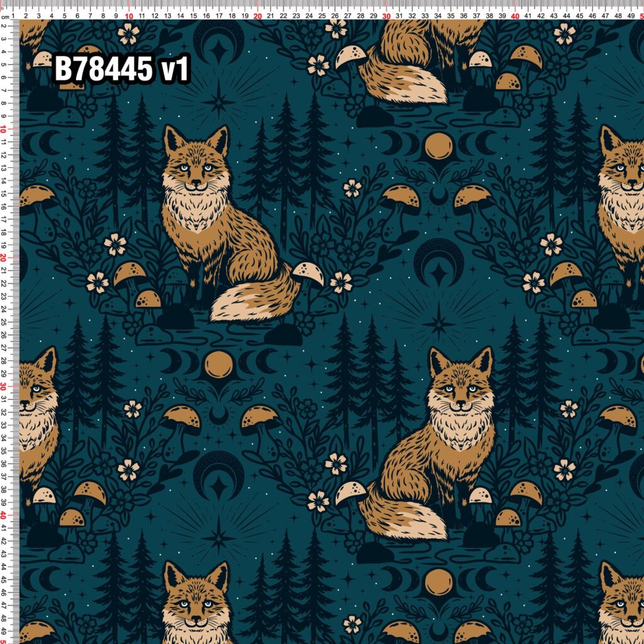The width and height of the screenshot is (644, 644).
Task: Click the 40 cm mark on left ruler
Action: [3, 515]
